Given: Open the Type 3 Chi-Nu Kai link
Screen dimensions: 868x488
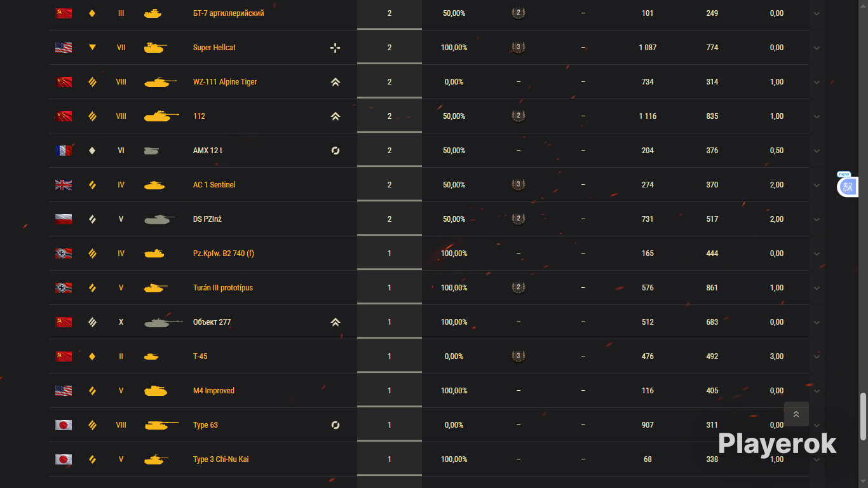Looking at the screenshot, I should pyautogui.click(x=220, y=459).
